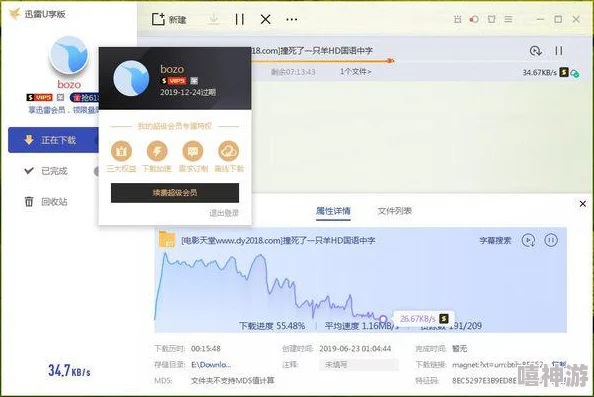Click the 迅雷U享版 logo
This screenshot has height=397, width=594.
coord(38,14)
